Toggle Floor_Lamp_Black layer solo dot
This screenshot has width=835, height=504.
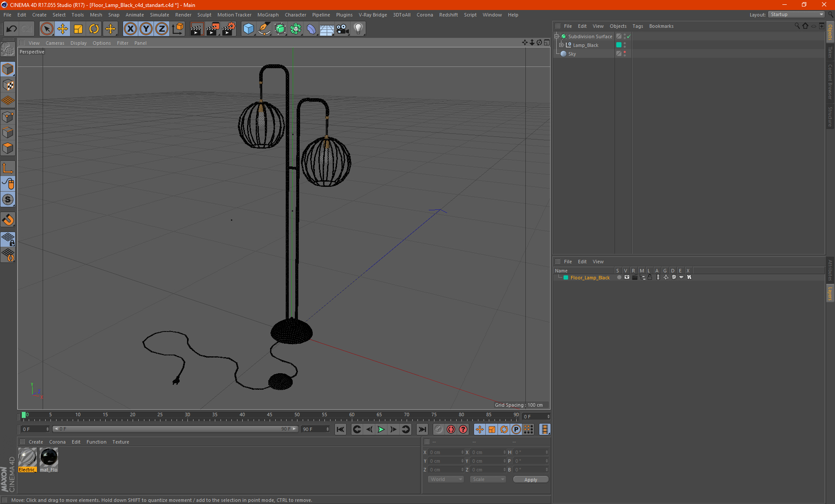(619, 277)
